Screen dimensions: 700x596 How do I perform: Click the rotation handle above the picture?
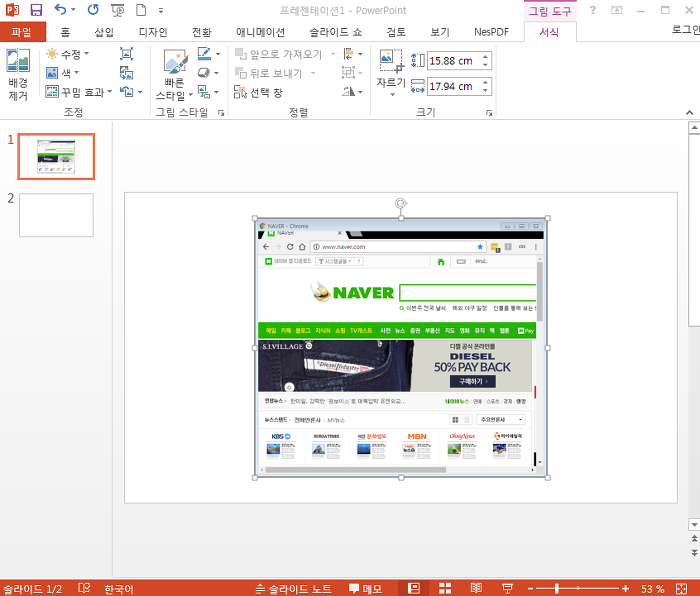pyautogui.click(x=401, y=204)
